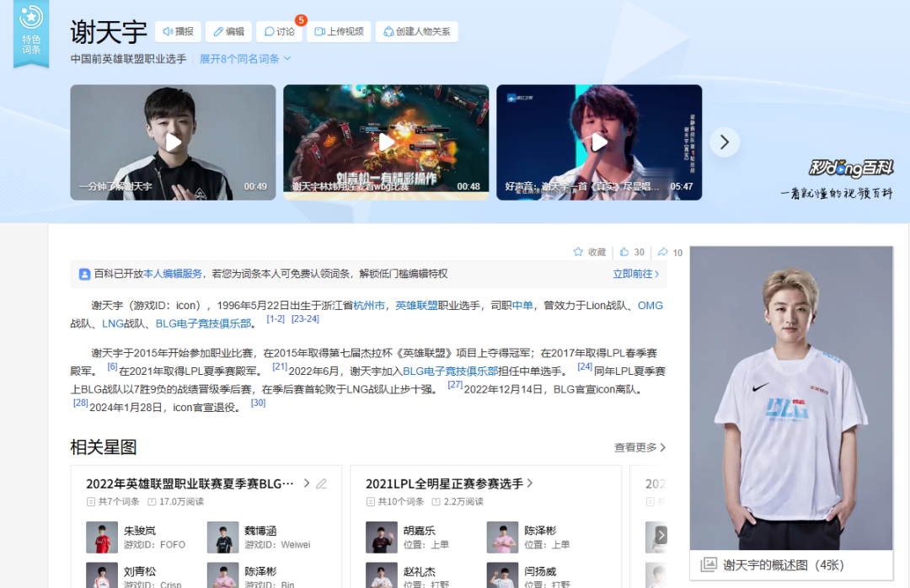Click the 播报 audio broadcast button
This screenshot has width=910, height=588.
(x=178, y=31)
